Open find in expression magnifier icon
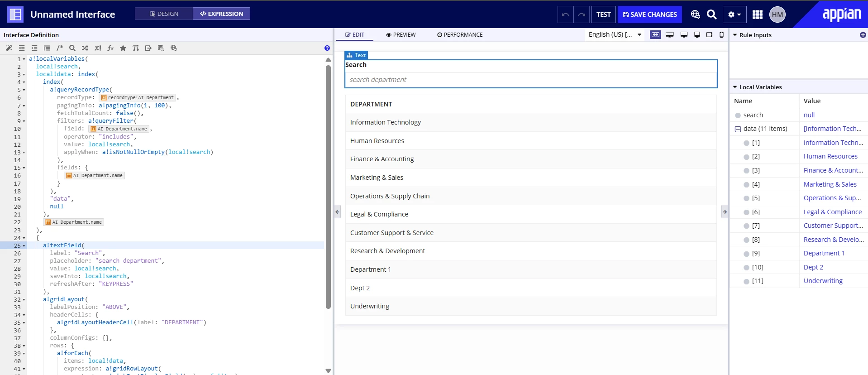 coord(72,48)
